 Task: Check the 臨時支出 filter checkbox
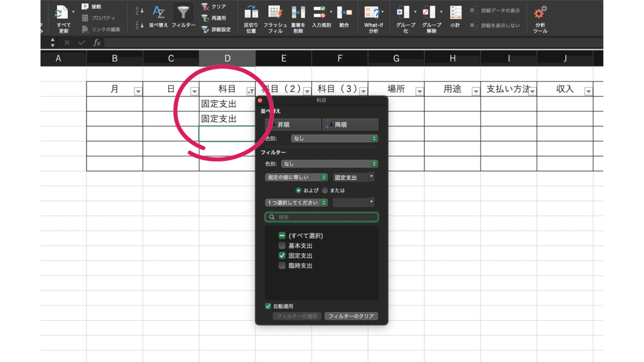[282, 265]
